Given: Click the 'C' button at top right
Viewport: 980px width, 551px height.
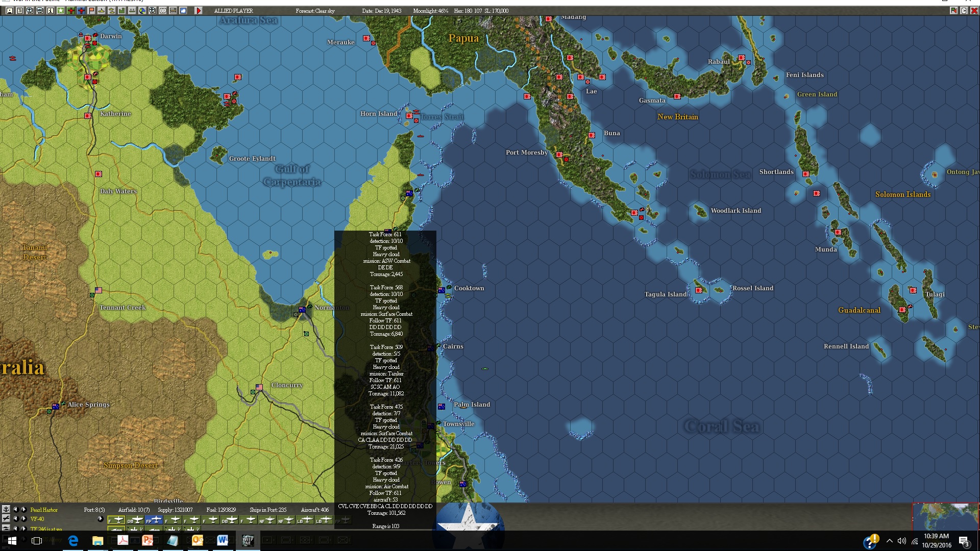Looking at the screenshot, I should tap(964, 10).
